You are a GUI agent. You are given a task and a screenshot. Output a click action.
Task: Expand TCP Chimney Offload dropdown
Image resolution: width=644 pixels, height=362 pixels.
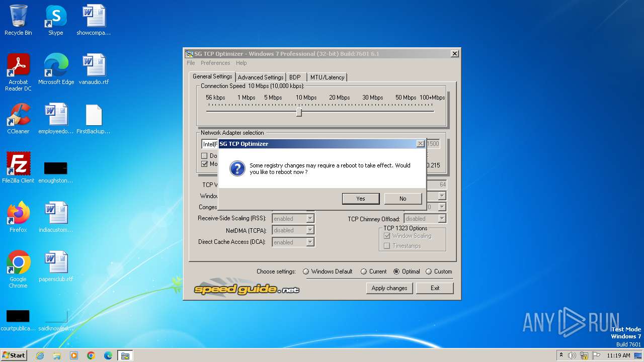[x=442, y=219]
